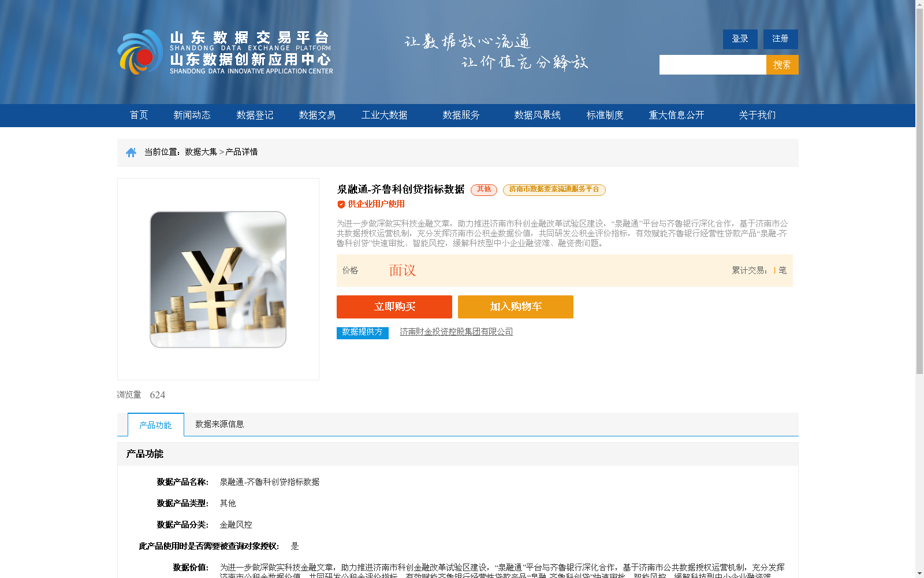
Task: Click the home icon in the breadcrumb bar
Action: (130, 151)
